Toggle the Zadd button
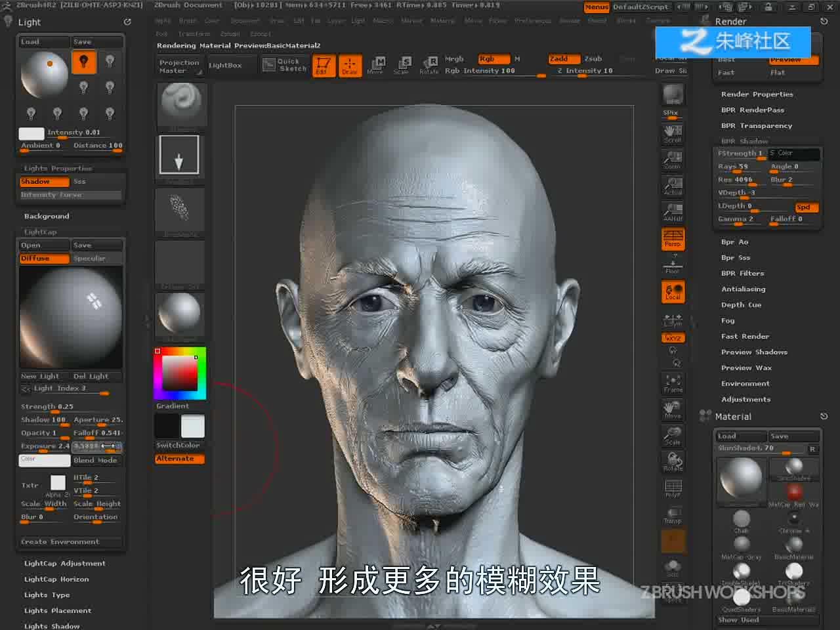 coord(564,59)
